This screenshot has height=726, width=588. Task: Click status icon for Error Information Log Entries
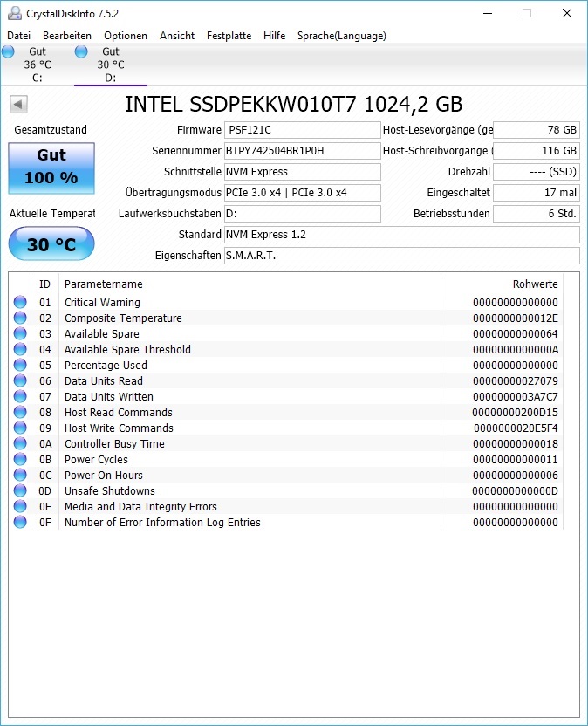click(x=20, y=523)
